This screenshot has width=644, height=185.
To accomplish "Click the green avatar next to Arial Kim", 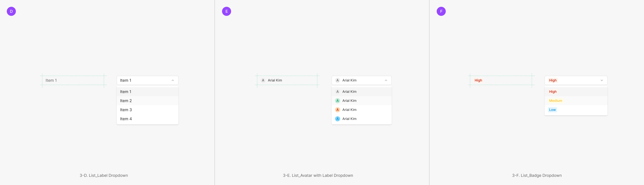I will 338,101.
